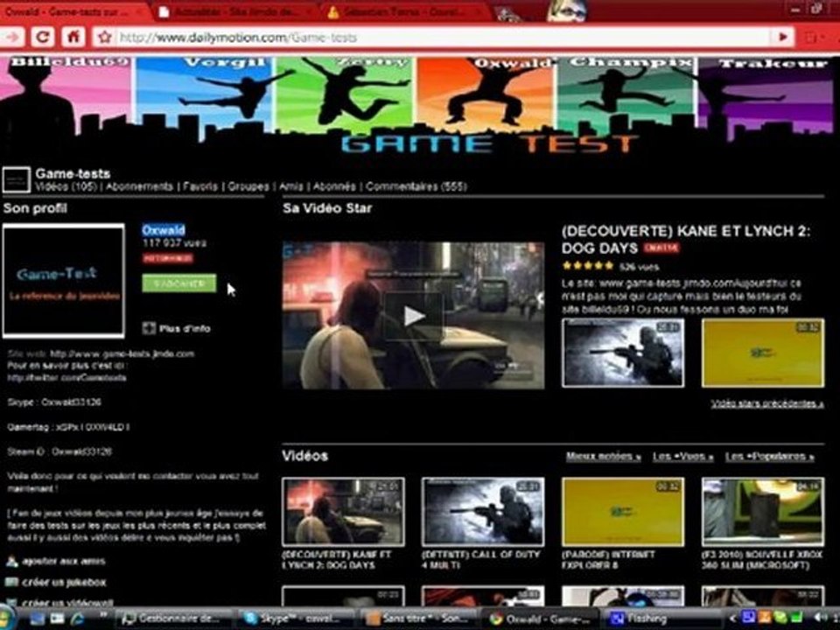The width and height of the screenshot is (840, 630).
Task: Expand Plus d'info with the plus icon
Action: click(x=149, y=328)
